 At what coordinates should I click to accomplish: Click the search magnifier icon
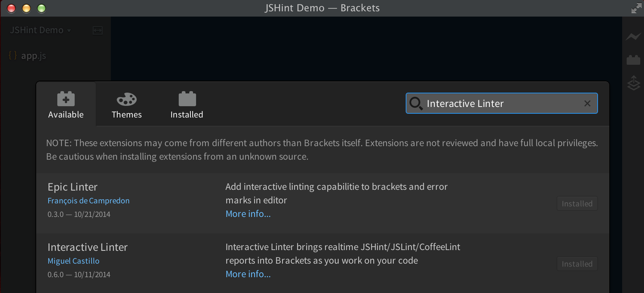(x=416, y=103)
